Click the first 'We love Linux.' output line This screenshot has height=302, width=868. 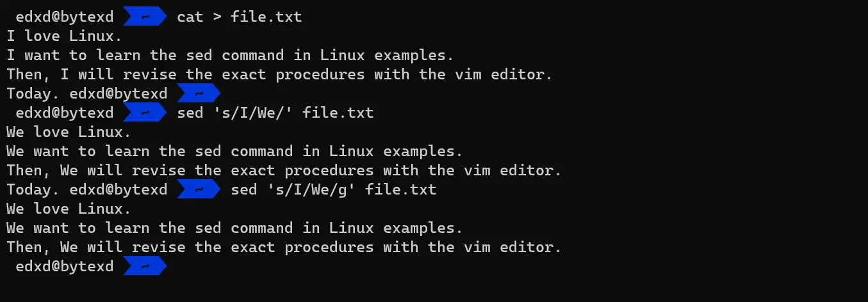[x=69, y=132]
